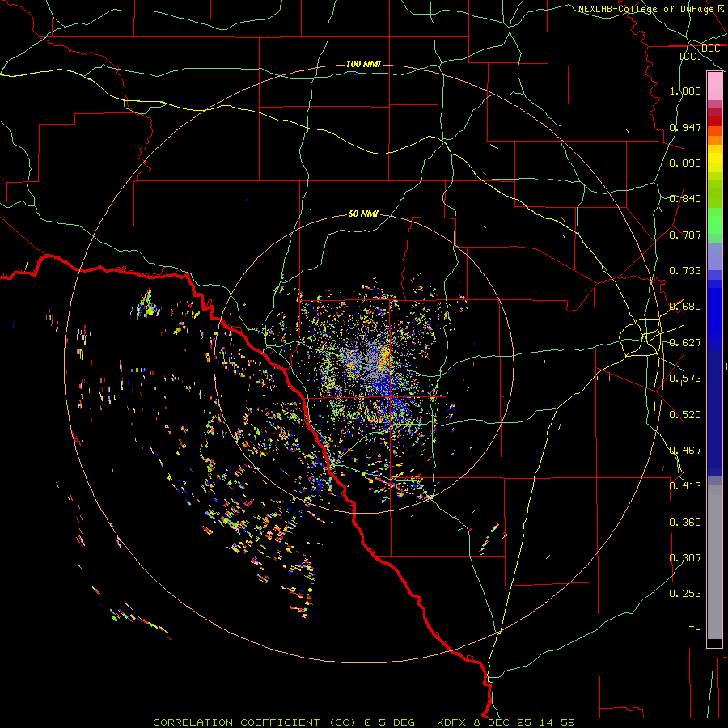
Task: Click the DCC label above the color scale
Action: [x=710, y=49]
